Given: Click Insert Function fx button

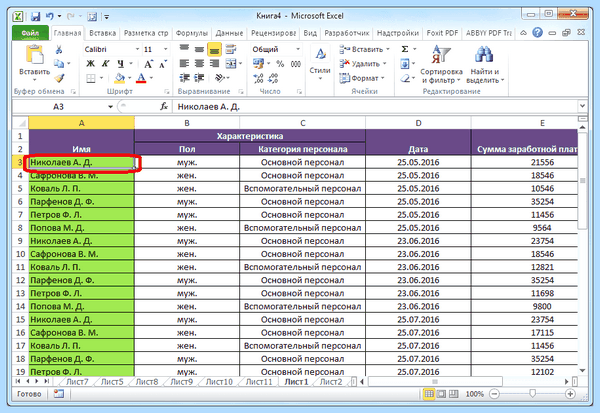Looking at the screenshot, I should point(164,106).
